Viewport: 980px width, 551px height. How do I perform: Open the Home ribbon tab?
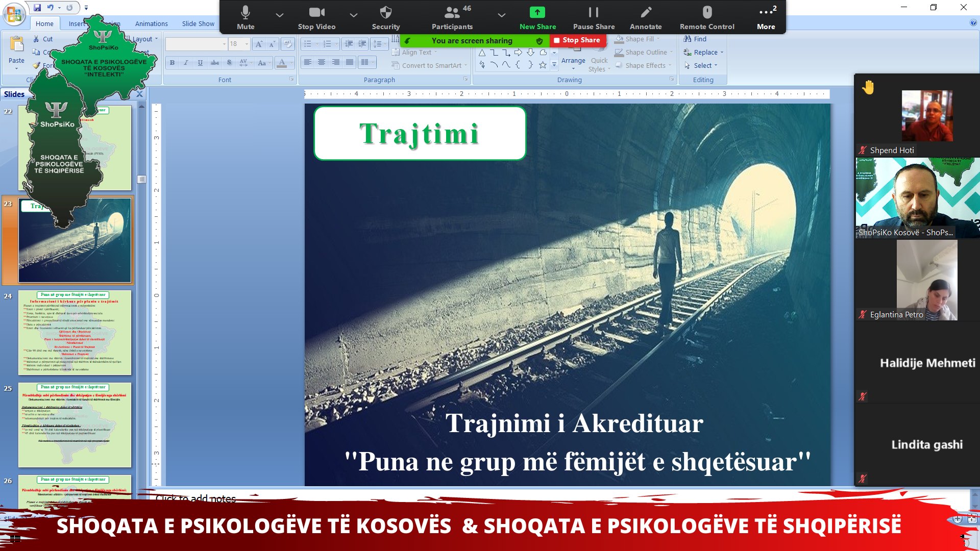44,23
